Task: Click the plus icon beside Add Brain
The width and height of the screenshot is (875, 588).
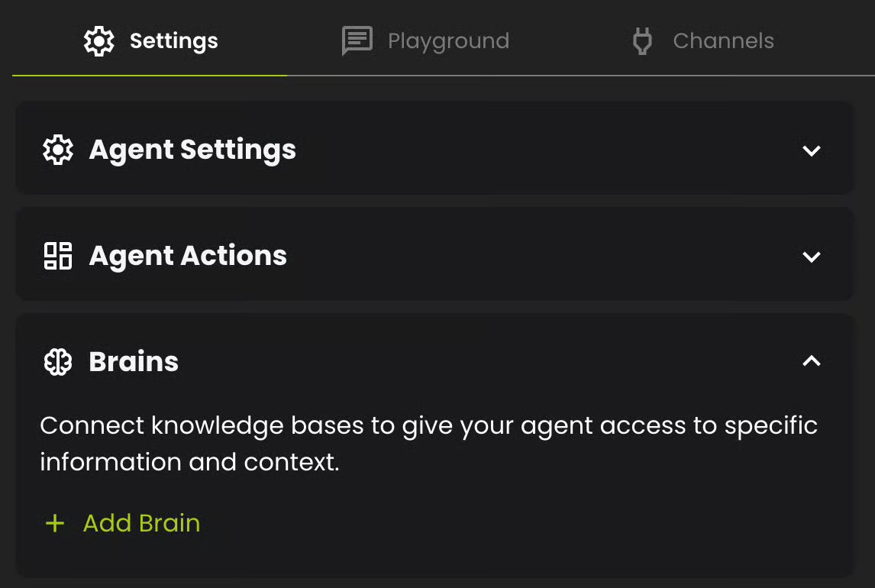Action: pos(55,523)
